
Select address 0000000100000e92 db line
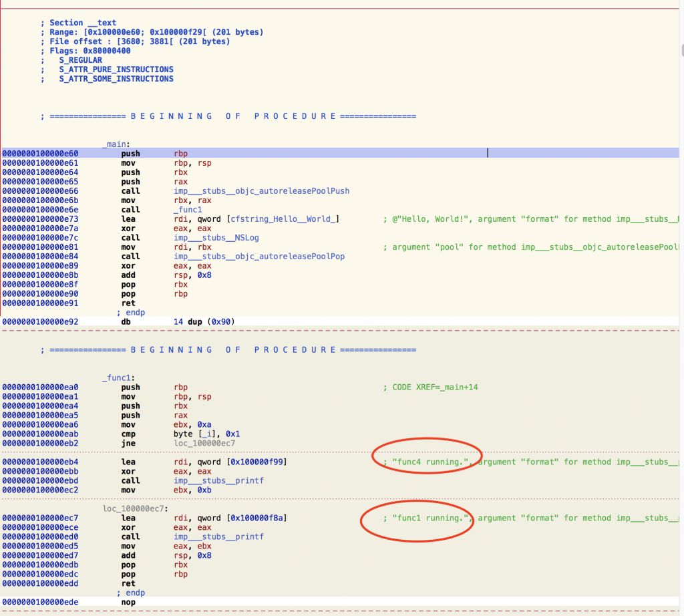tap(40, 321)
